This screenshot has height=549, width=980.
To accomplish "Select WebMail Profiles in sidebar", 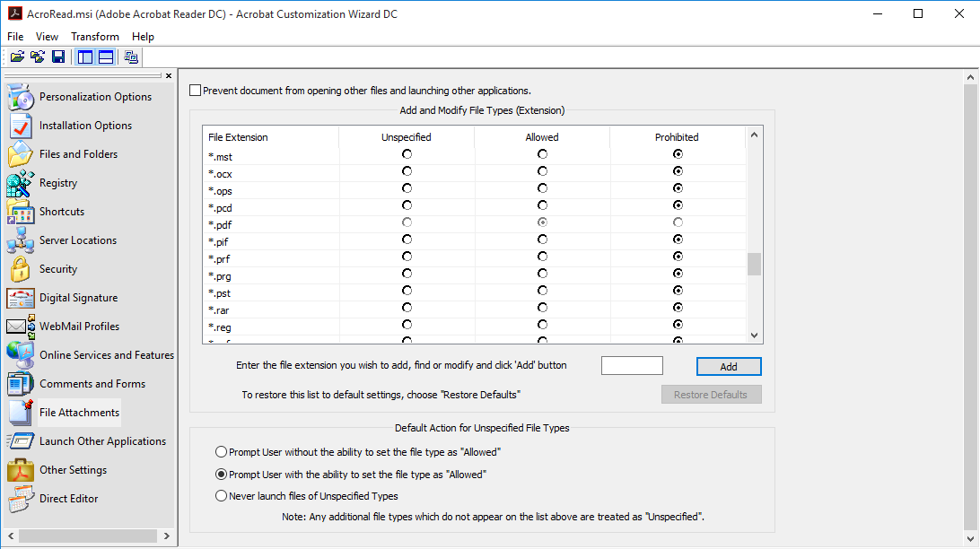I will point(79,327).
